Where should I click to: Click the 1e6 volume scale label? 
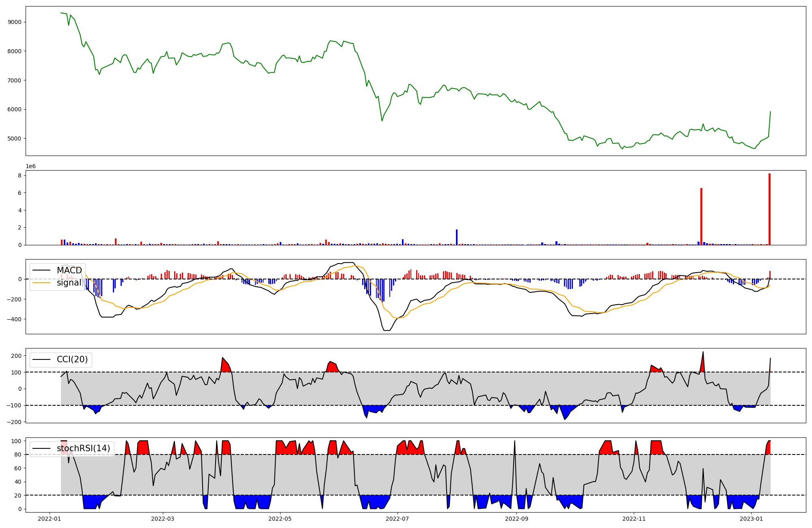[x=30, y=166]
